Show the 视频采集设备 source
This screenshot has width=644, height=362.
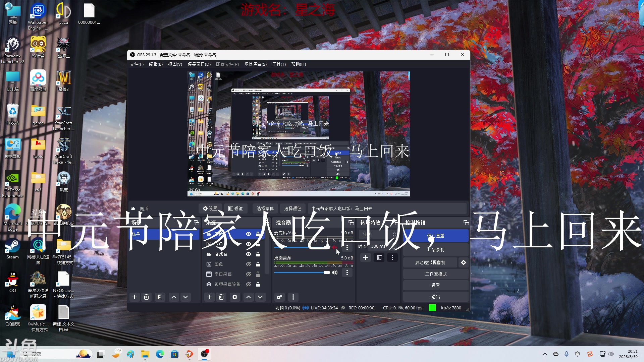(x=249, y=284)
